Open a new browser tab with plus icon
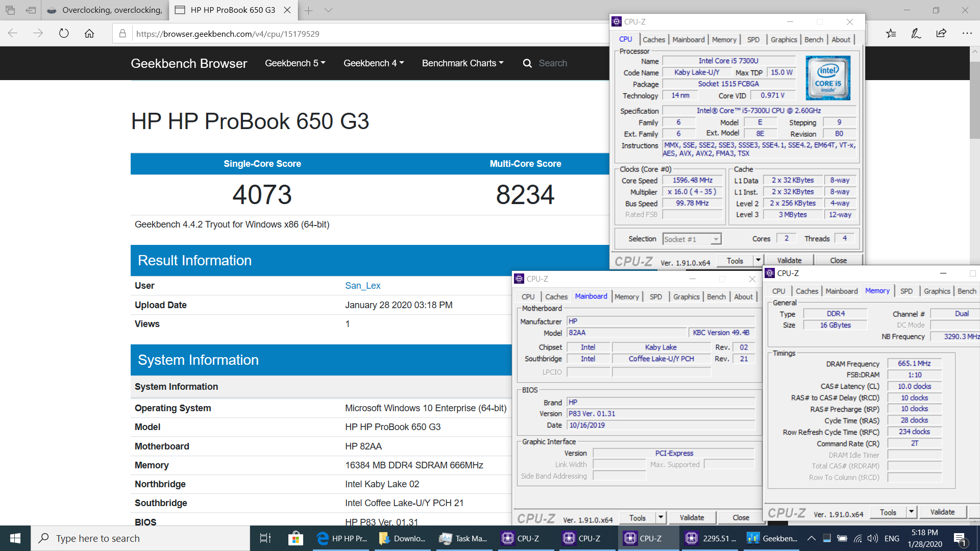The image size is (980, 551). pos(308,10)
